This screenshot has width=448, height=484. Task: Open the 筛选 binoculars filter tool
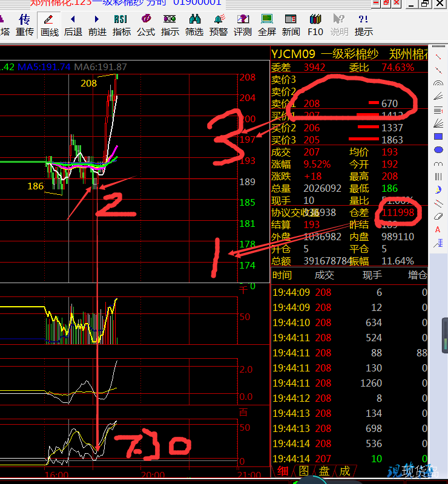click(194, 25)
